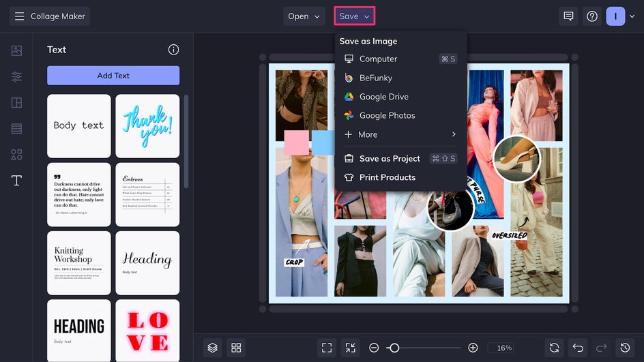Image resolution: width=644 pixels, height=362 pixels.
Task: Select the Darkness cannot drive quote preset
Action: [x=79, y=194]
